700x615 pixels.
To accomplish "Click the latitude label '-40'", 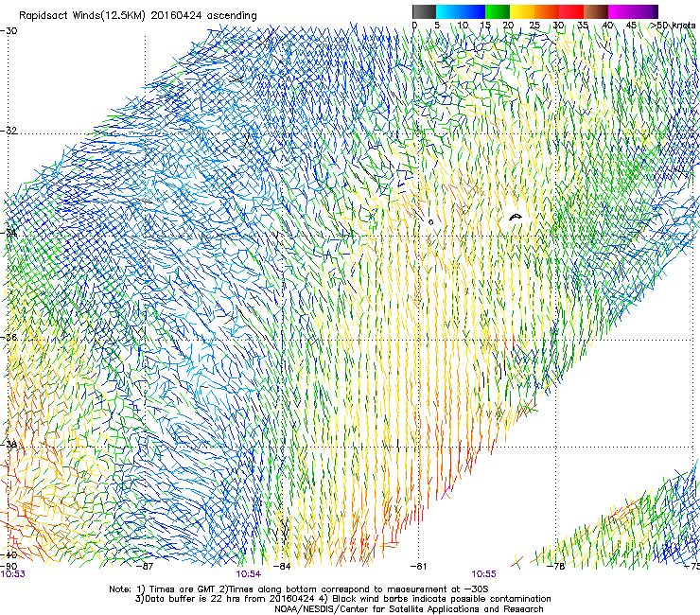I will click(x=9, y=555).
